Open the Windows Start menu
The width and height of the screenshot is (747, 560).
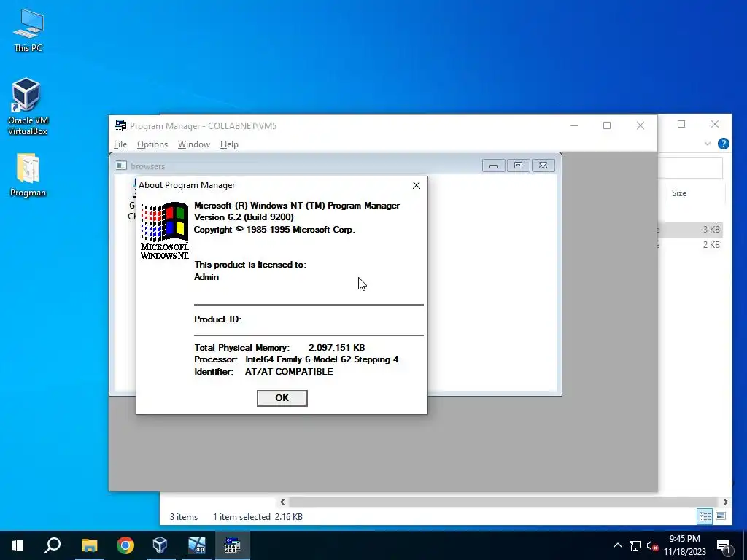click(x=18, y=545)
